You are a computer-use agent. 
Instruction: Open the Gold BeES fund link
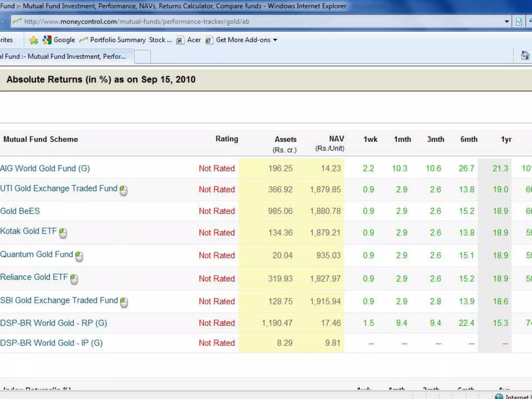[x=20, y=211]
